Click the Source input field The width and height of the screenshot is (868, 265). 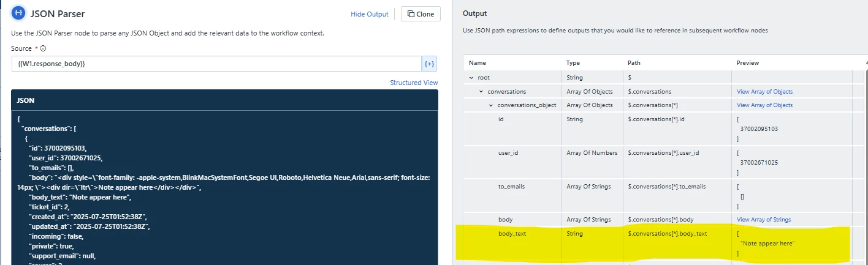click(x=216, y=64)
